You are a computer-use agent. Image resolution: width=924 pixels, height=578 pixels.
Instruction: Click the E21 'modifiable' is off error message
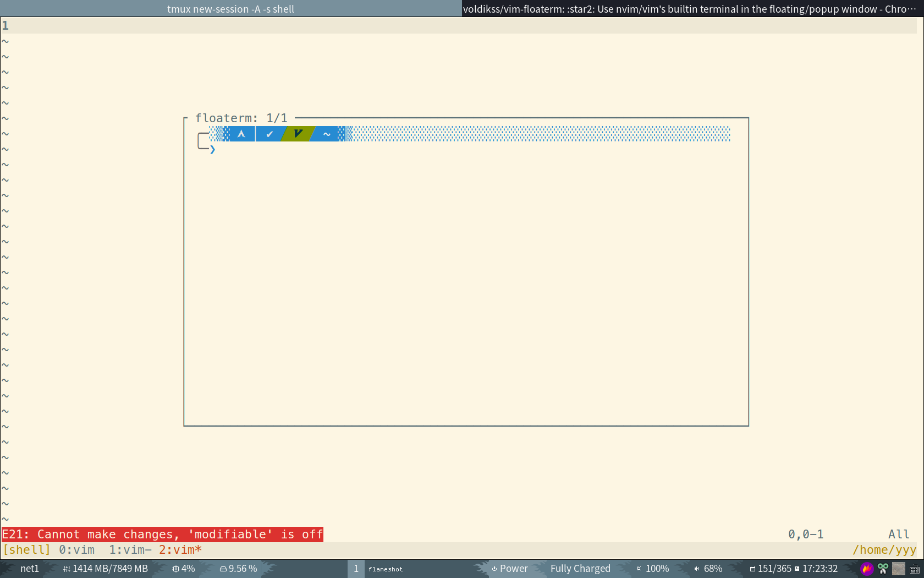[162, 535]
